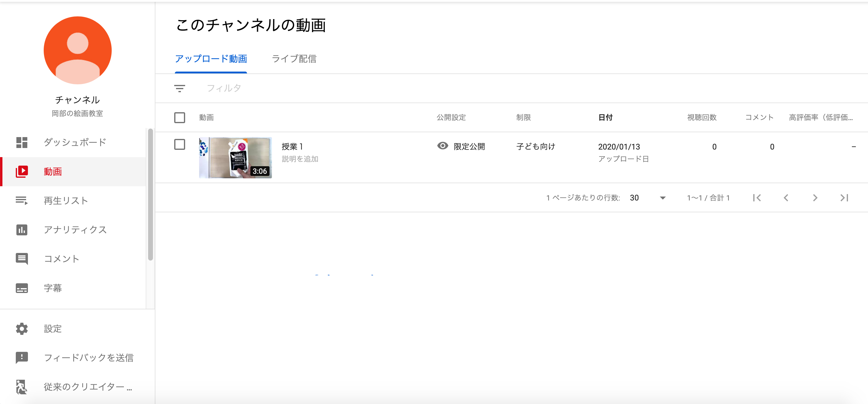Click the red Videos play icon
868x404 pixels.
(x=22, y=172)
